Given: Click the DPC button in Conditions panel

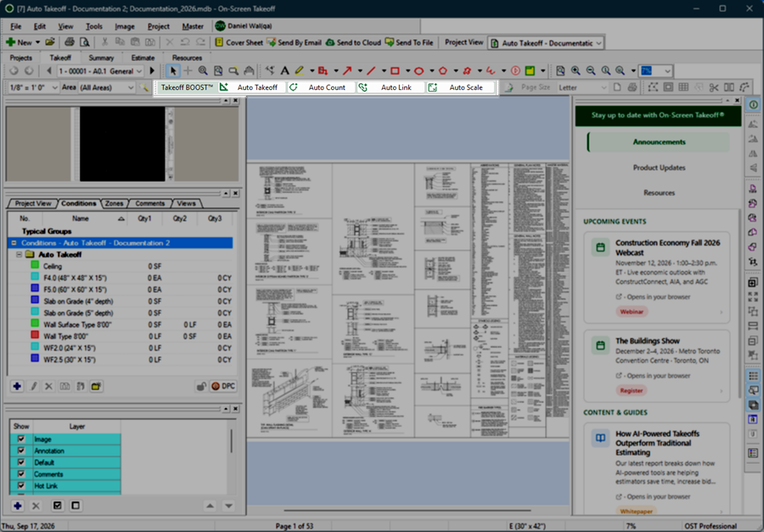Looking at the screenshot, I should (223, 386).
